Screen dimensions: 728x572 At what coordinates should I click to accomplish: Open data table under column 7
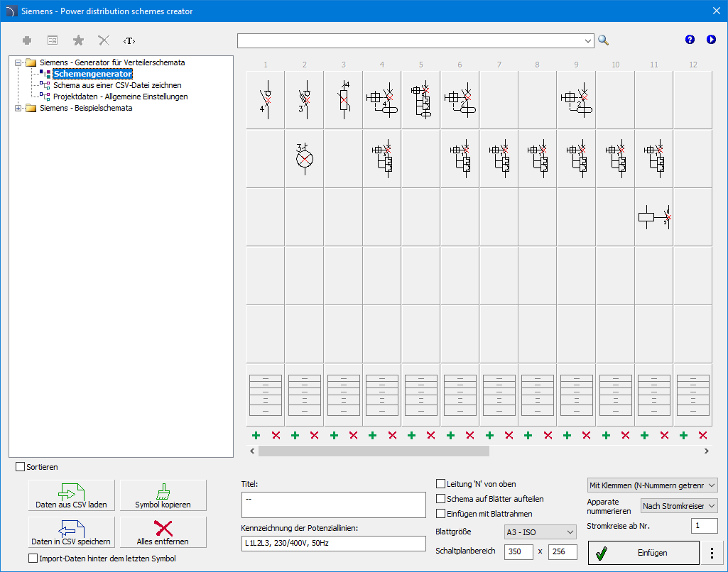coord(499,395)
